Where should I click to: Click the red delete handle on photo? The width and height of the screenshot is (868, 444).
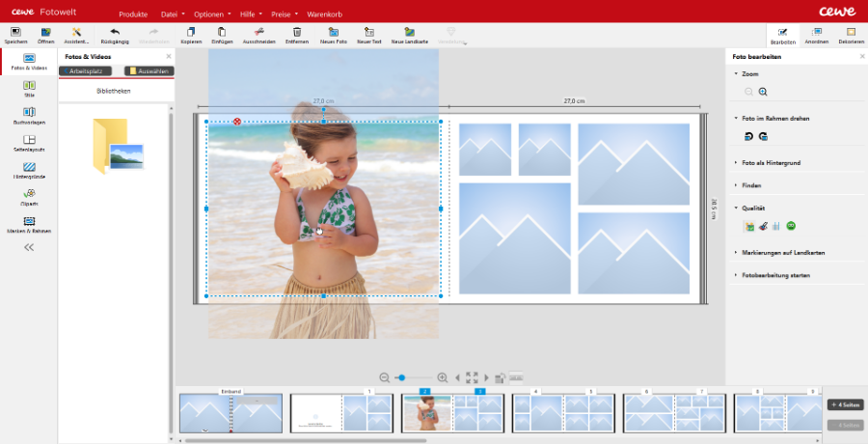point(237,122)
